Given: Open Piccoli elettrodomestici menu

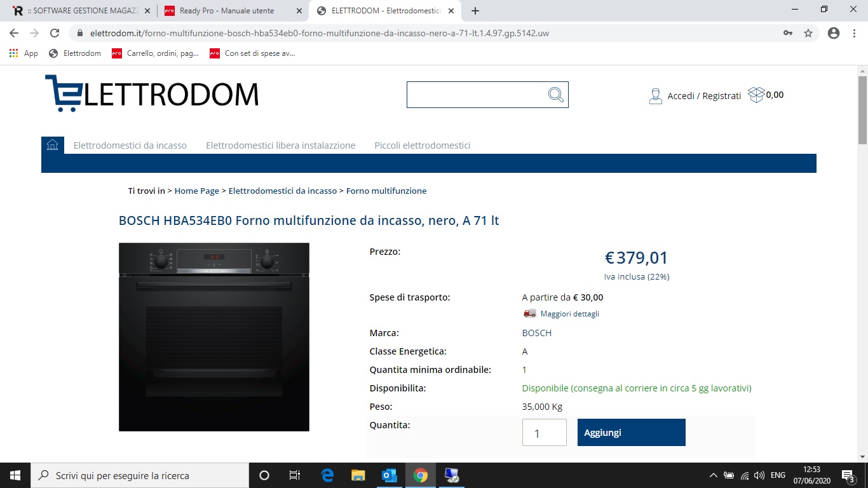Looking at the screenshot, I should [423, 146].
